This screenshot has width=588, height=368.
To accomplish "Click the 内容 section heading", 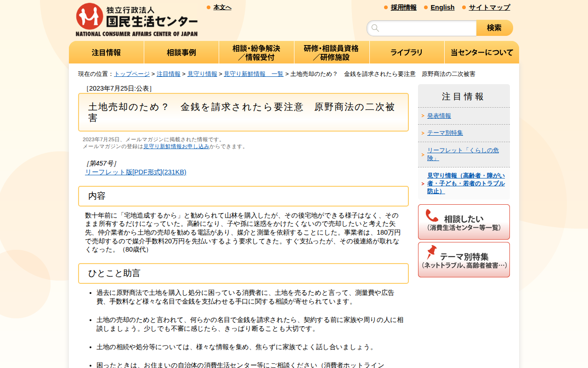I will point(243,196).
